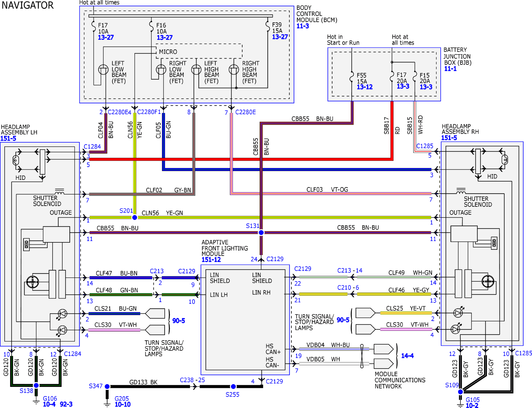Screen dimensions: 532x408
Task: Click the C2280F1 connector label
Action: tap(149, 112)
